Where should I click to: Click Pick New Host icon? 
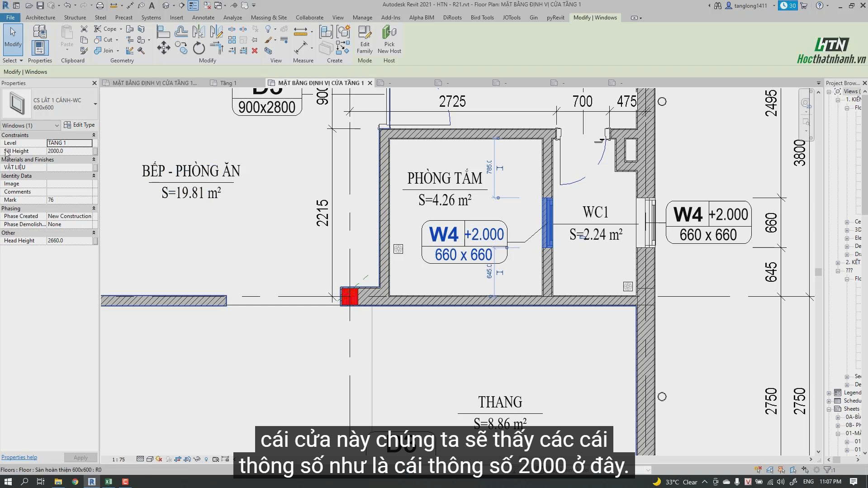[x=389, y=40]
